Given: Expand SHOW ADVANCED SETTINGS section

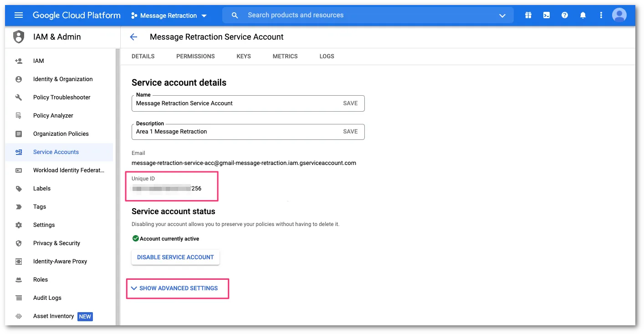Looking at the screenshot, I should (178, 288).
